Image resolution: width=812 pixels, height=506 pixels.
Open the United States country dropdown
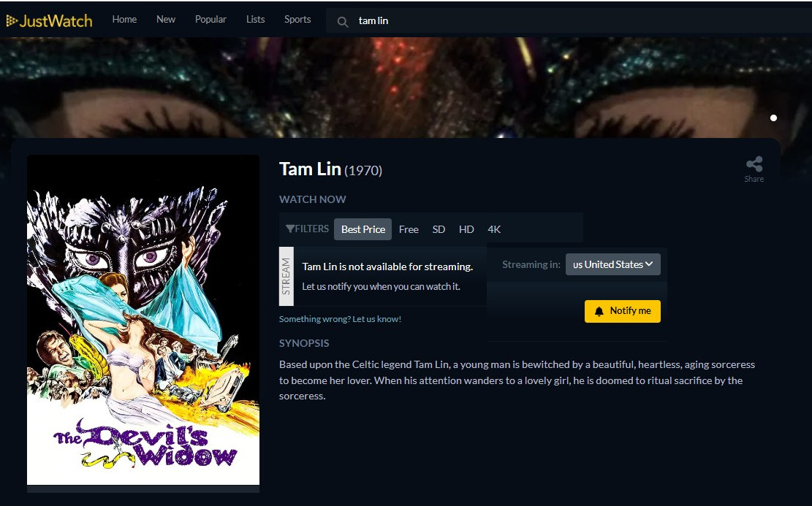[x=612, y=264]
